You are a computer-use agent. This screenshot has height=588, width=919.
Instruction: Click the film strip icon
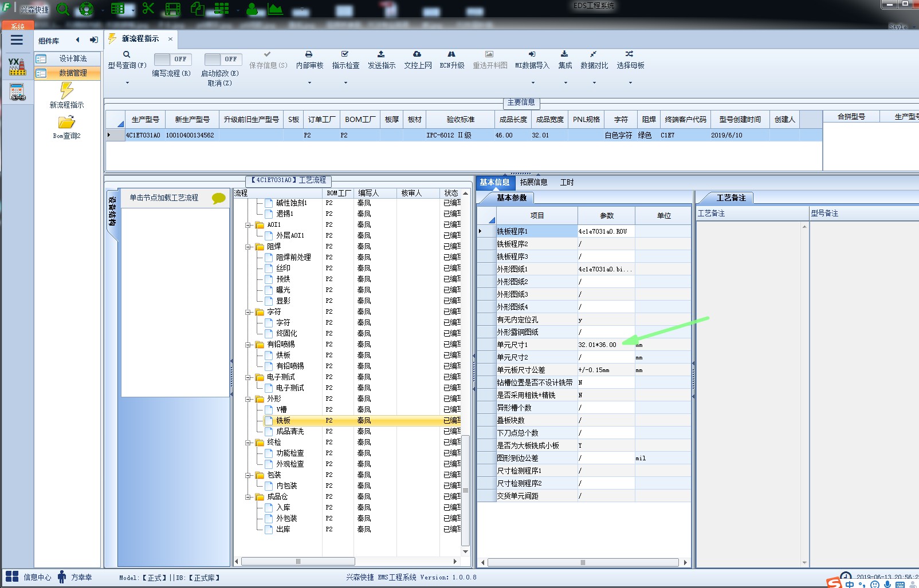[x=172, y=9]
